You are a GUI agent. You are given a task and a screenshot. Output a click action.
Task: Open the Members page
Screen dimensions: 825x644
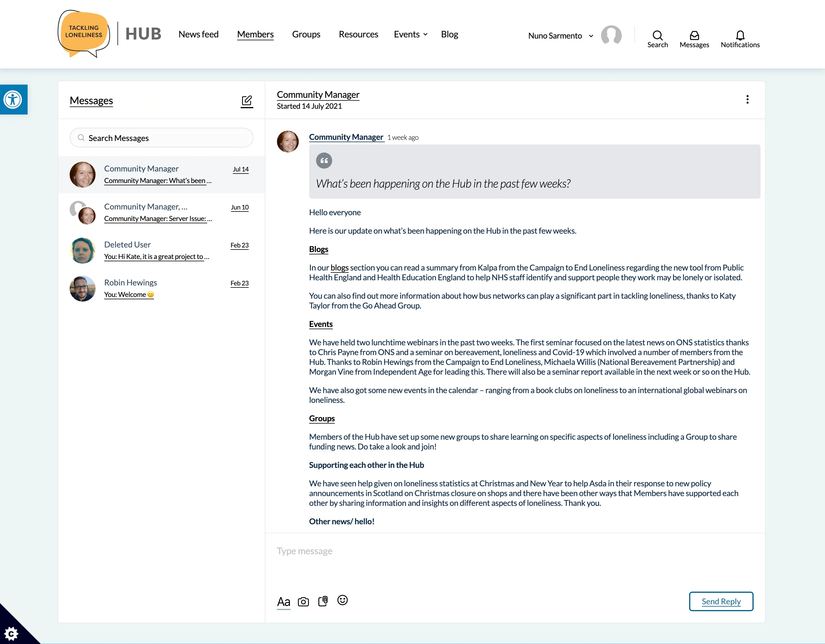click(255, 34)
